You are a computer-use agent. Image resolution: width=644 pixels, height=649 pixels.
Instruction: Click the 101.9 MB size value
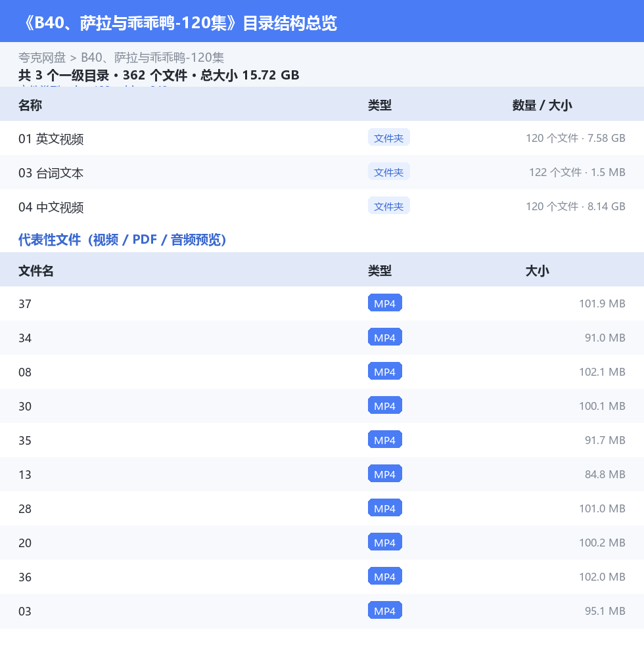602,303
